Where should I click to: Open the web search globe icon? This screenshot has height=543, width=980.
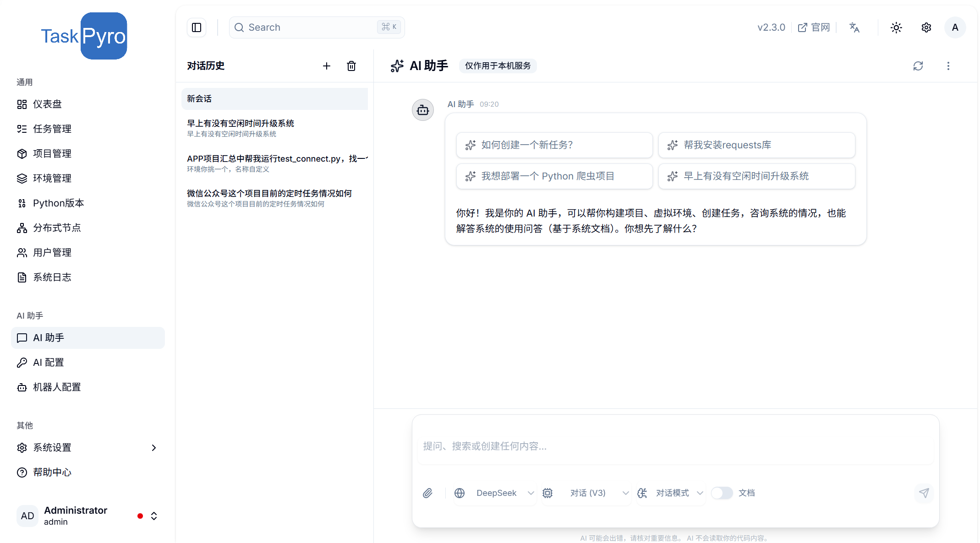point(460,493)
